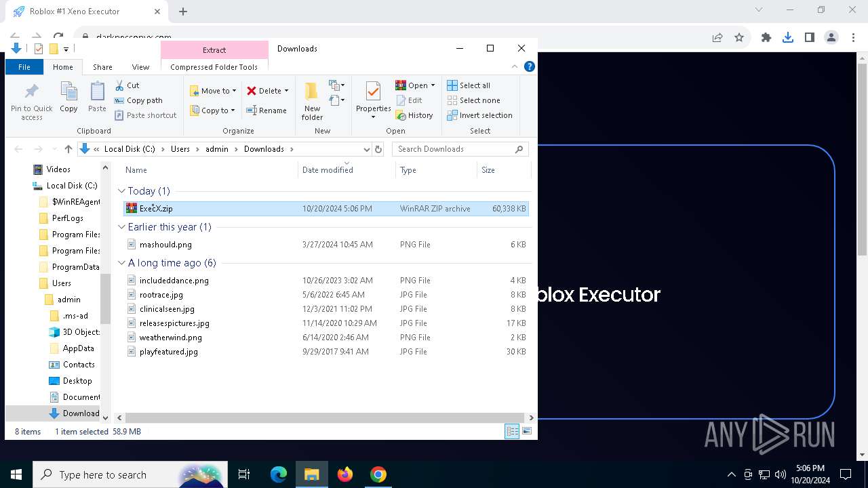Launch Firefox from taskbar
The image size is (868, 488).
pyautogui.click(x=345, y=474)
